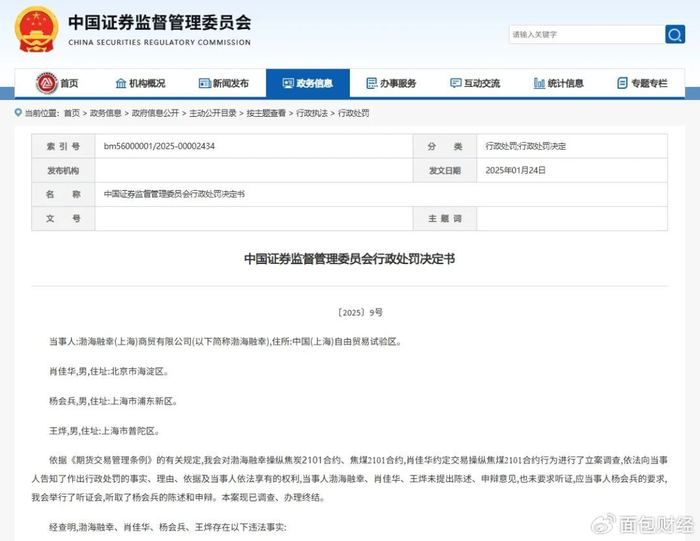Click the location pin icon in breadcrumb
Screen dimensions: 700x541
(x=18, y=112)
